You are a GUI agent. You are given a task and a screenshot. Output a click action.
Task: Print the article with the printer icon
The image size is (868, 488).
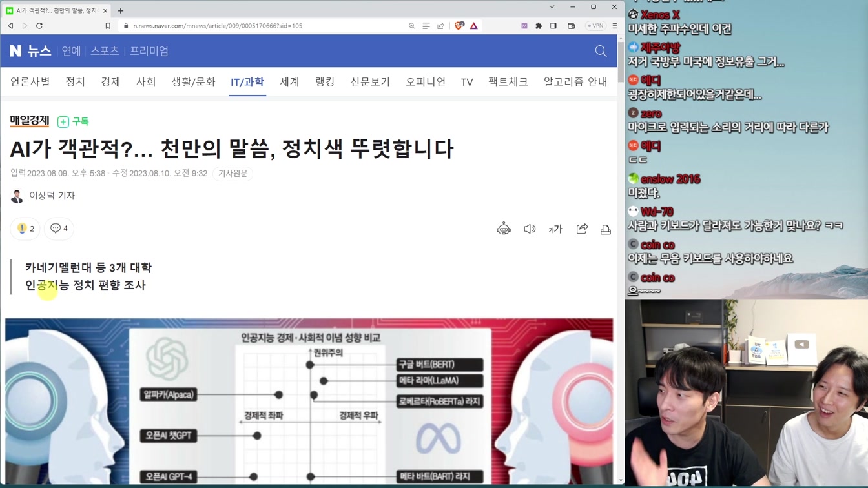(x=606, y=229)
